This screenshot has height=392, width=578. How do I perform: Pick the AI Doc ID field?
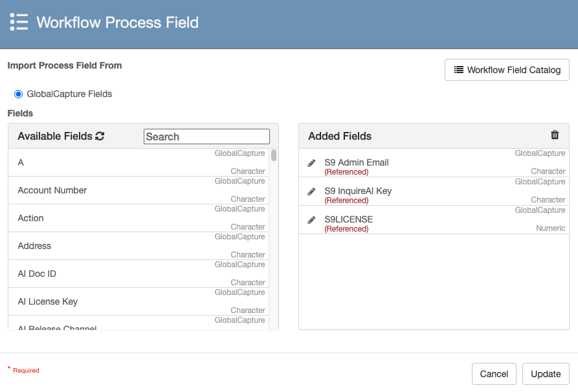37,274
